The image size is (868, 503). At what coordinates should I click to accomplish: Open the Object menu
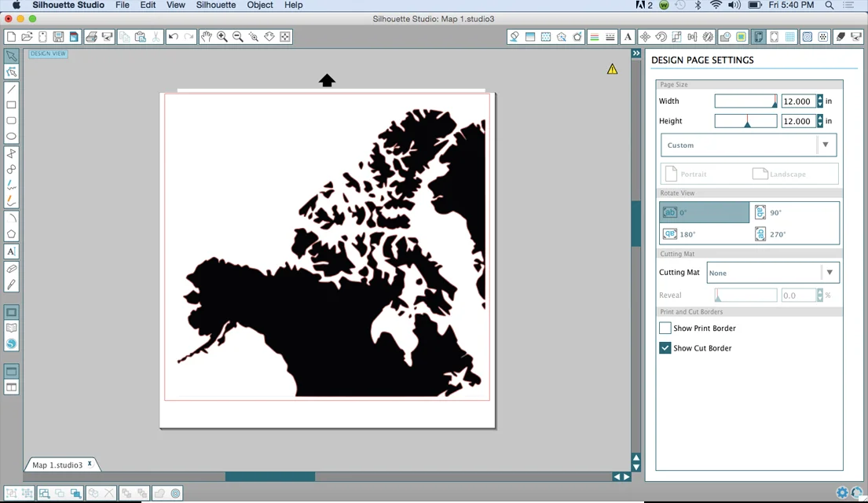point(260,5)
